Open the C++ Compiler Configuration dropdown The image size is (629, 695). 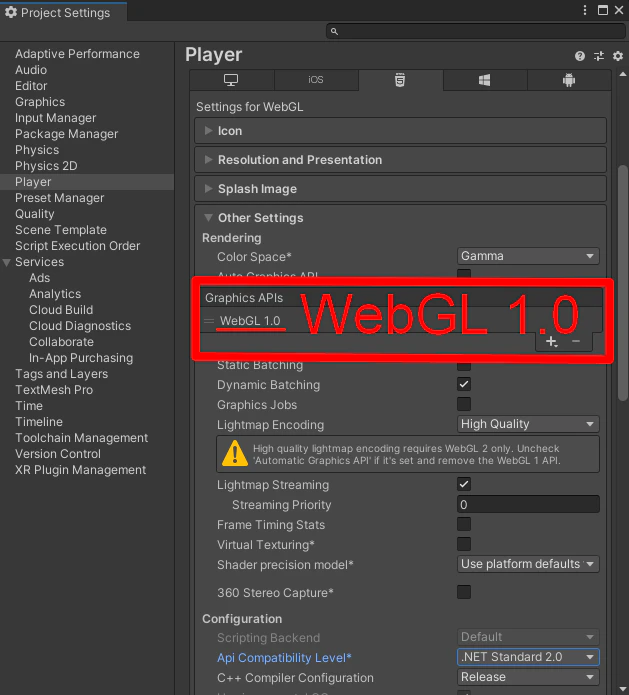(x=528, y=677)
